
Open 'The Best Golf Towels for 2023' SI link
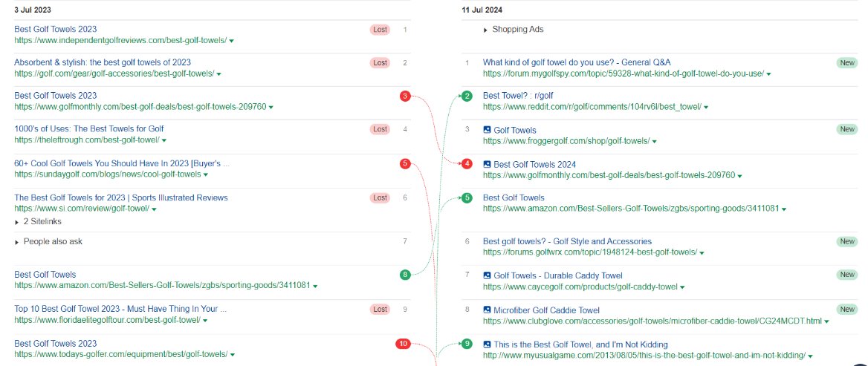120,198
